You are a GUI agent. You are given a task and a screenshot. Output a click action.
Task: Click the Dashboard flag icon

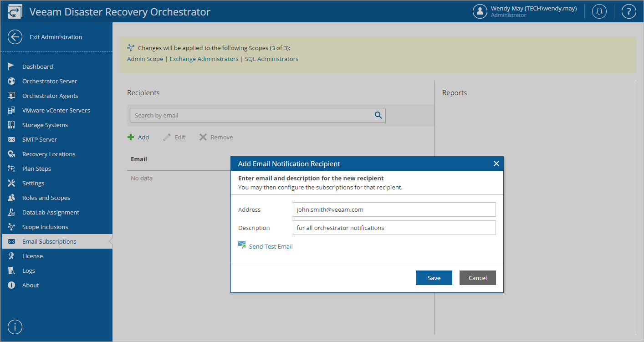12,66
